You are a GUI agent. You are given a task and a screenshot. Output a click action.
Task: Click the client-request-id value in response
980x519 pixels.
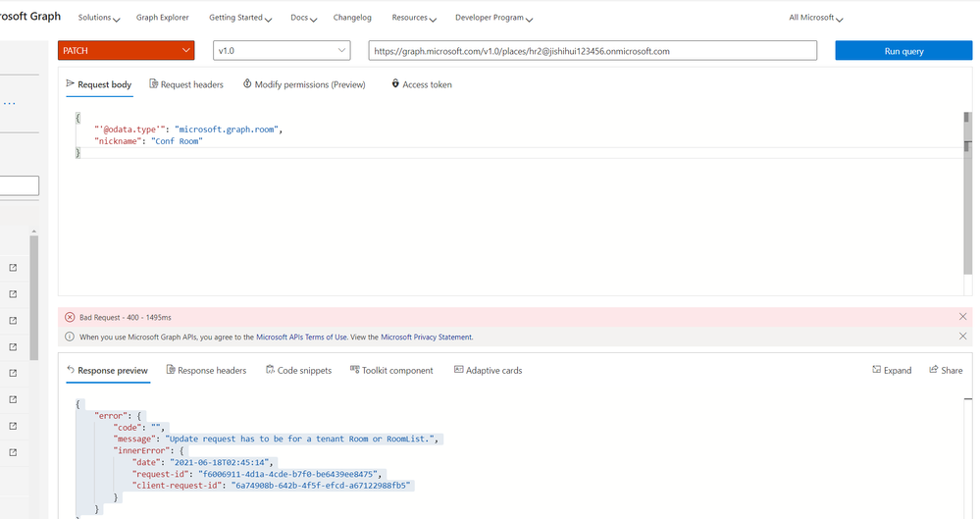(321, 486)
